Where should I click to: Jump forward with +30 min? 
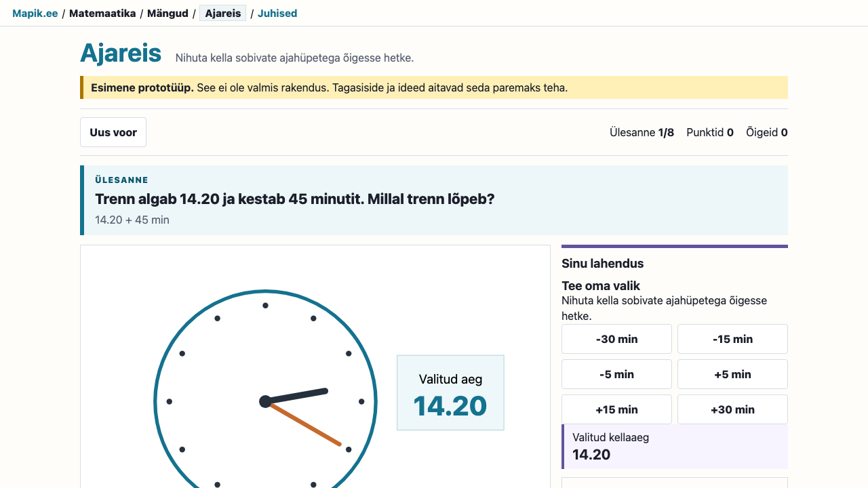[732, 409]
